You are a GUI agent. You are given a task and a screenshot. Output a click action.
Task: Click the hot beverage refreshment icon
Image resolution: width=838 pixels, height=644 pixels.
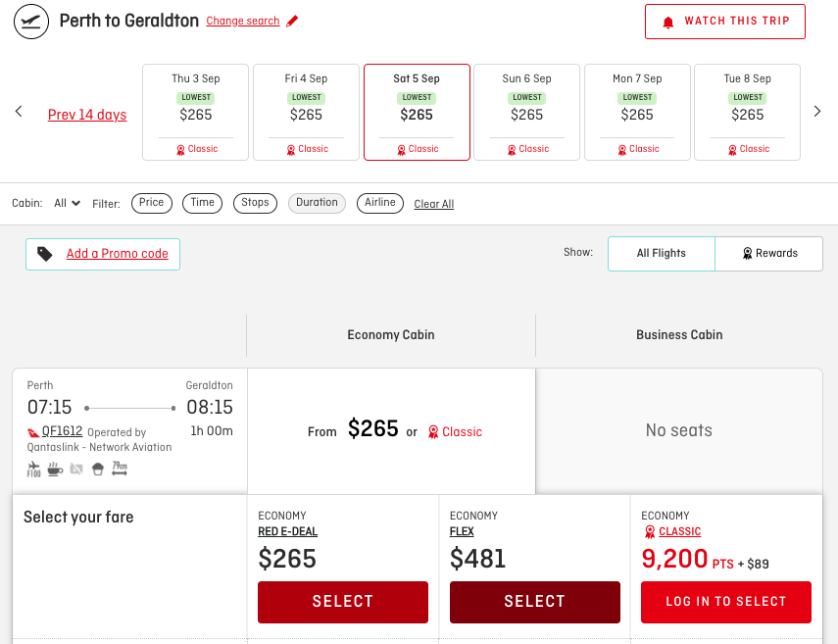(55, 470)
